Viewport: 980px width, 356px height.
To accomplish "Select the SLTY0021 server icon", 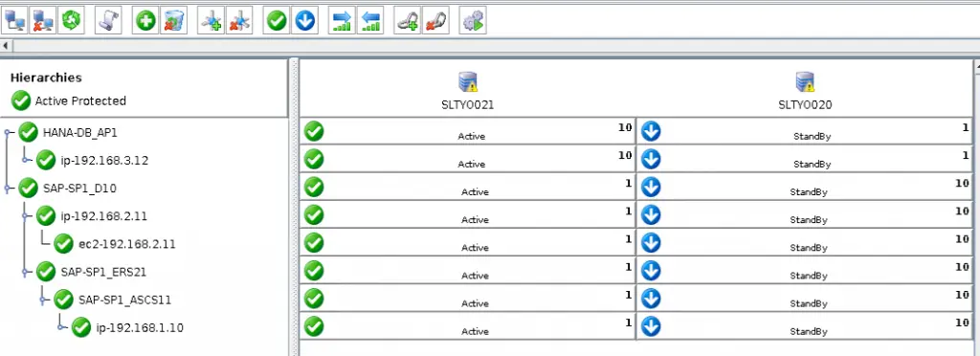I will pyautogui.click(x=467, y=81).
